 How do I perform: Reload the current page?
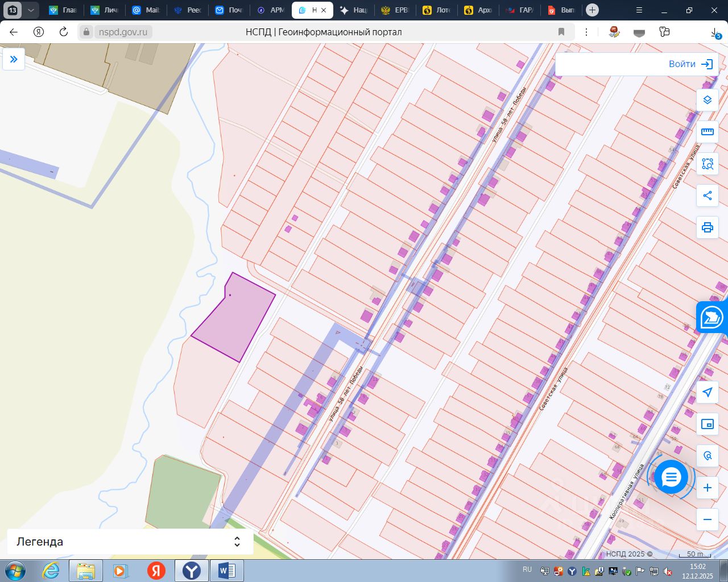point(64,32)
